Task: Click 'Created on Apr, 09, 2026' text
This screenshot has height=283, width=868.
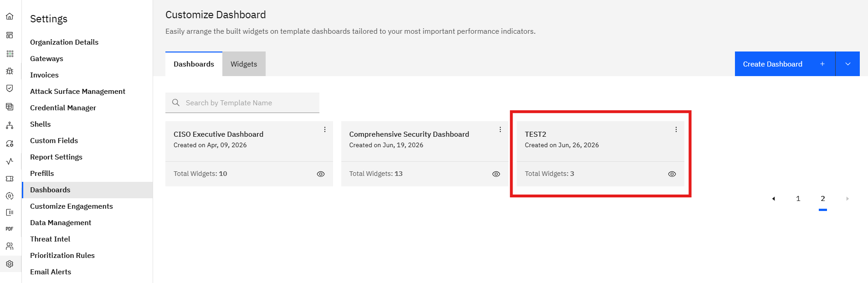Action: click(x=210, y=145)
